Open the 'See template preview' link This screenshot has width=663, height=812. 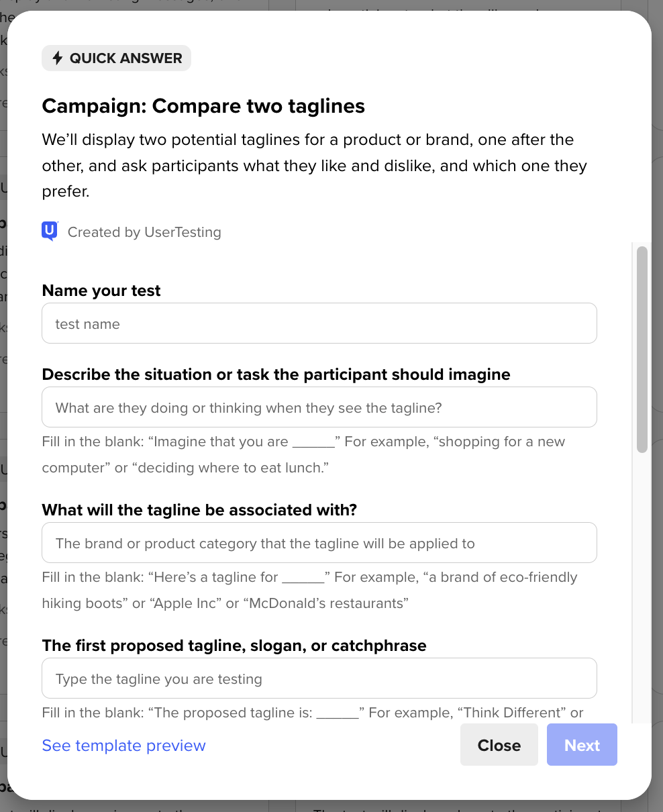click(x=123, y=746)
